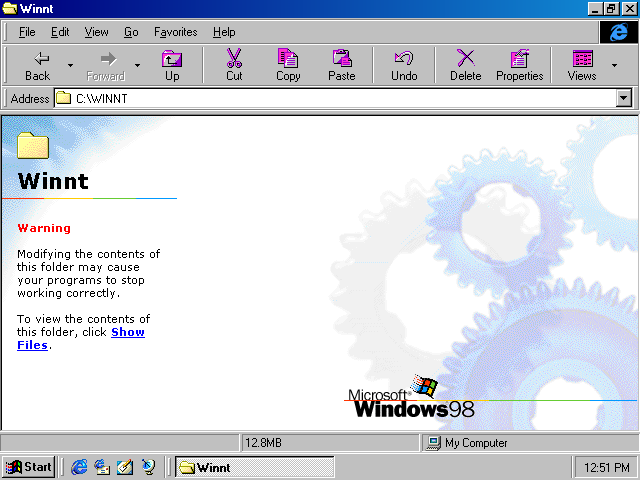Paste using the clipboard Paste icon
This screenshot has width=640, height=480.
click(x=342, y=65)
